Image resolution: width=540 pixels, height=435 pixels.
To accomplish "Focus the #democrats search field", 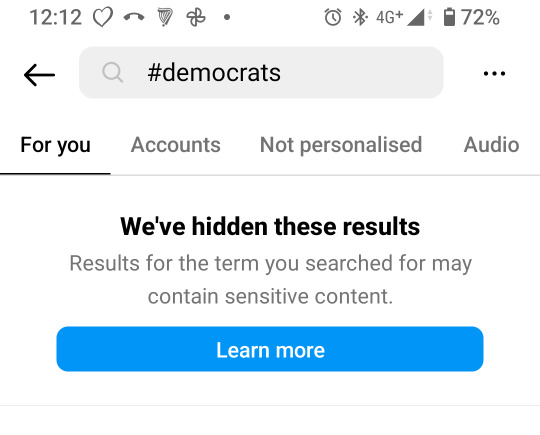I will coord(261,73).
